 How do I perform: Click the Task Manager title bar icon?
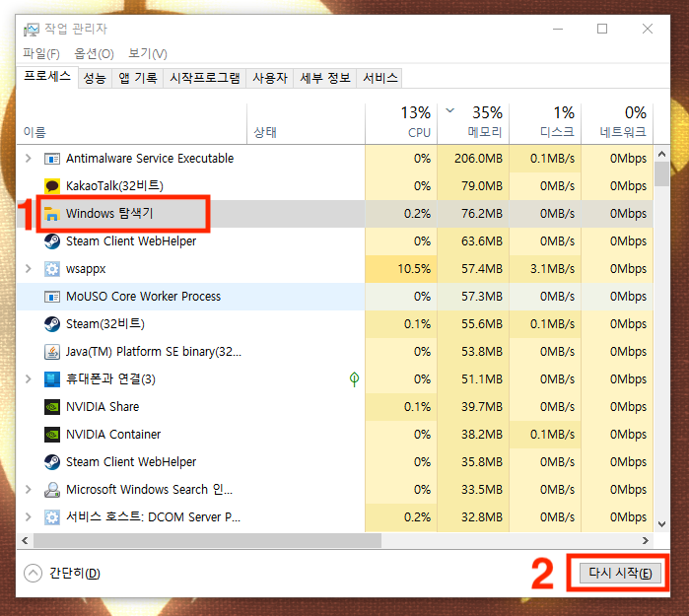tap(31, 30)
